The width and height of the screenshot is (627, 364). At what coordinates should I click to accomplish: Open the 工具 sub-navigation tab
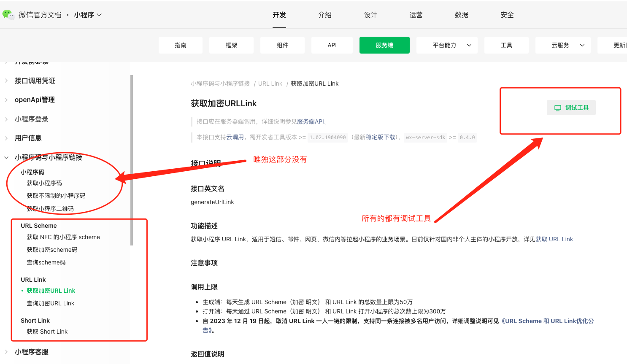pyautogui.click(x=506, y=45)
